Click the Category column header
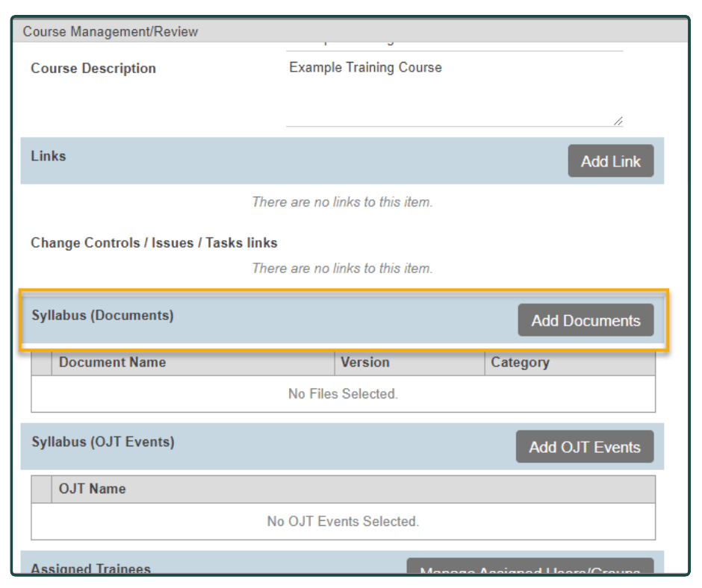702x588 pixels. coord(520,363)
